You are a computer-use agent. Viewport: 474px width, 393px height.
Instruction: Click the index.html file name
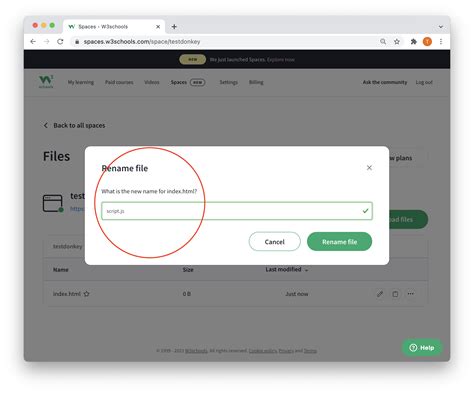[x=67, y=294]
